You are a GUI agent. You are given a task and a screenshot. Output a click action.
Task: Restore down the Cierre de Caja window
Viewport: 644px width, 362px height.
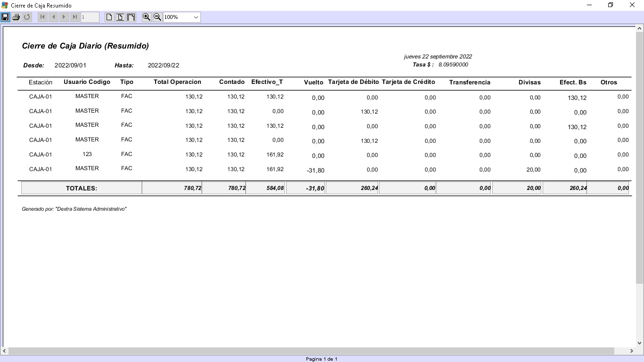pyautogui.click(x=611, y=5)
